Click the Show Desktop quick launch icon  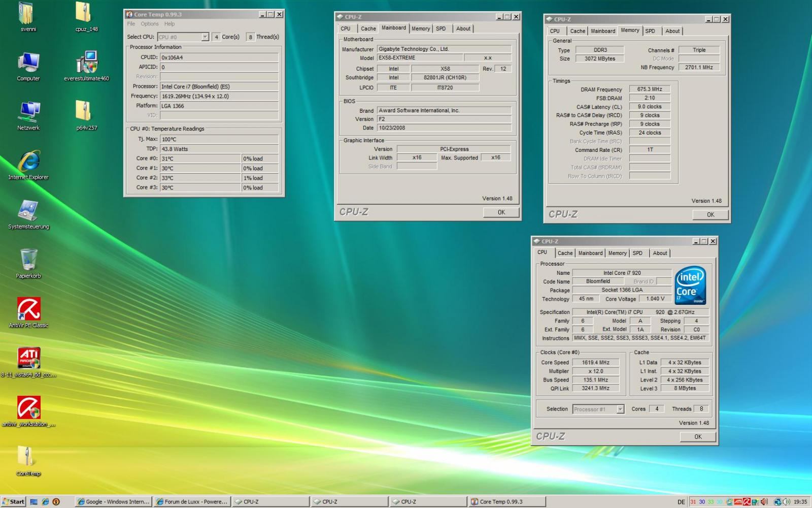[x=34, y=501]
